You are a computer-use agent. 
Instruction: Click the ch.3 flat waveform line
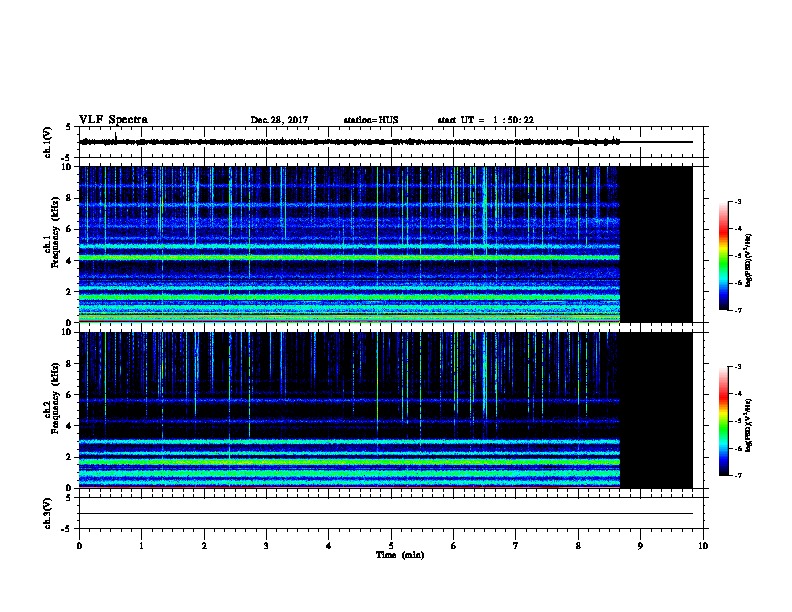[x=386, y=514]
